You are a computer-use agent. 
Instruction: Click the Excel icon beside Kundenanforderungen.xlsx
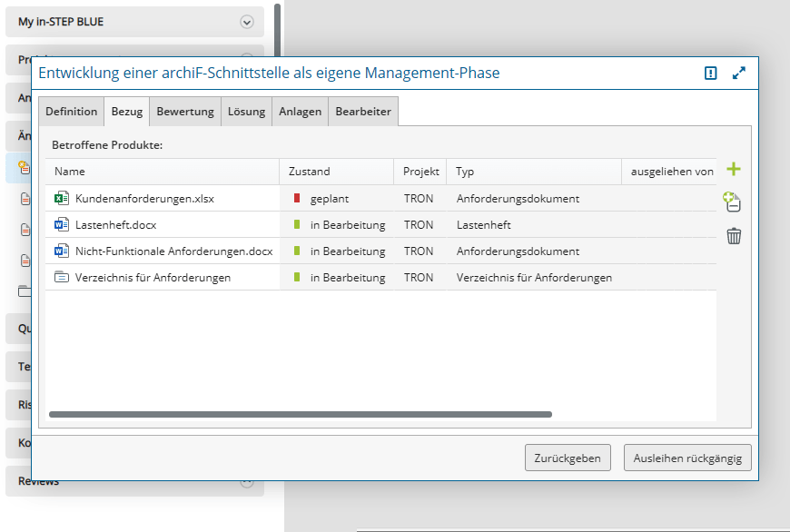(x=62, y=198)
